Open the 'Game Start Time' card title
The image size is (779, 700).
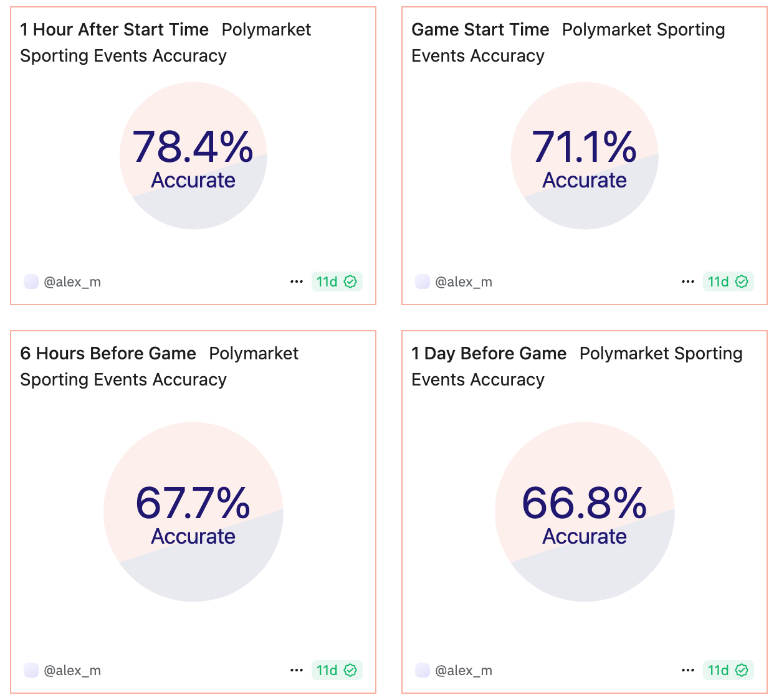pyautogui.click(x=480, y=29)
